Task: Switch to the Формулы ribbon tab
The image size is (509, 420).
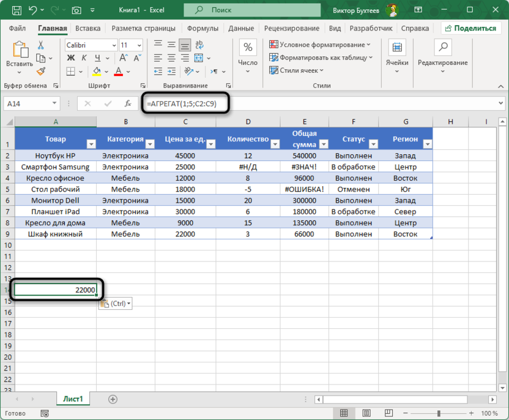Action: click(x=202, y=28)
